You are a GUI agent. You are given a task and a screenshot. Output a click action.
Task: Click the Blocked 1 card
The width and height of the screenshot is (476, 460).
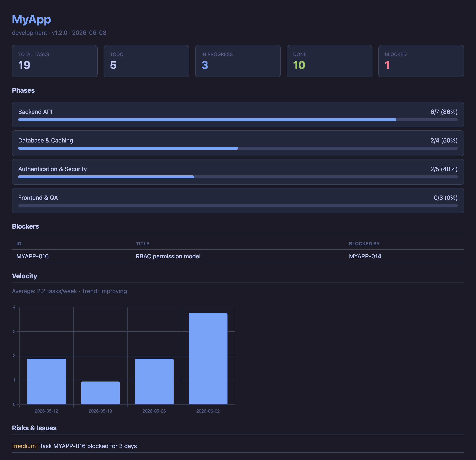coord(421,61)
